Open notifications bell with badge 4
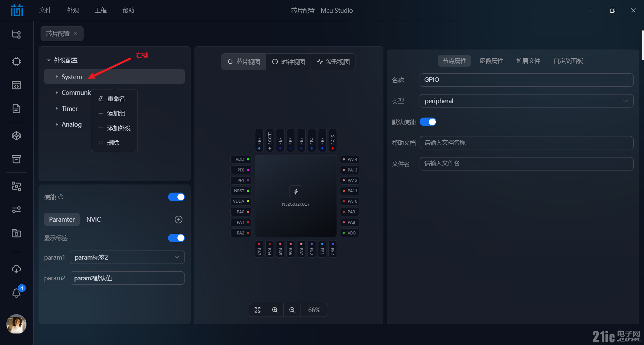This screenshot has height=345, width=644. pyautogui.click(x=16, y=293)
